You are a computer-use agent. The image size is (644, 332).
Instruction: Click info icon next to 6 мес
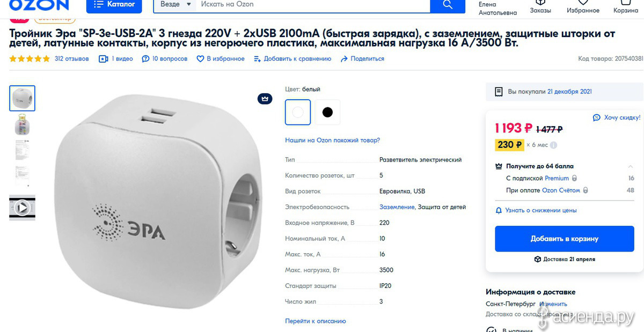pos(553,145)
